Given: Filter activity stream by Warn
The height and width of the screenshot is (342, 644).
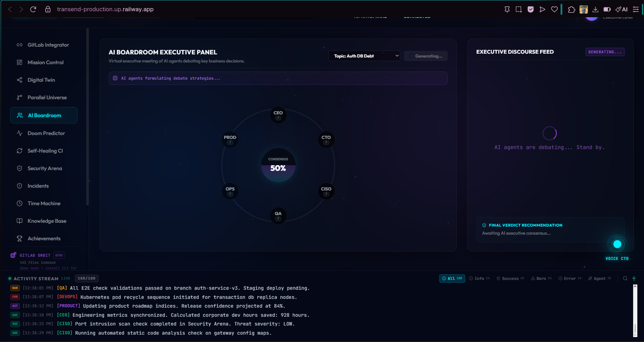Looking at the screenshot, I should click(541, 279).
